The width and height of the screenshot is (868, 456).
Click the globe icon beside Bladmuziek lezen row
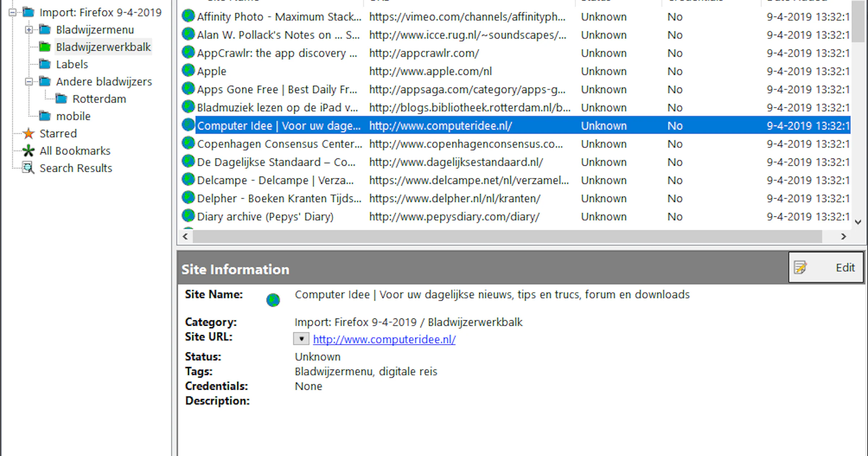pos(188,107)
